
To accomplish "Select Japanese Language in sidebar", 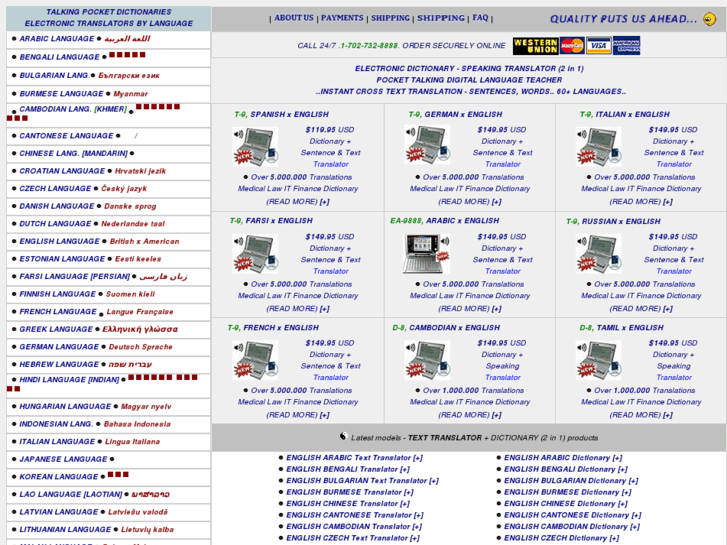I will click(x=63, y=460).
